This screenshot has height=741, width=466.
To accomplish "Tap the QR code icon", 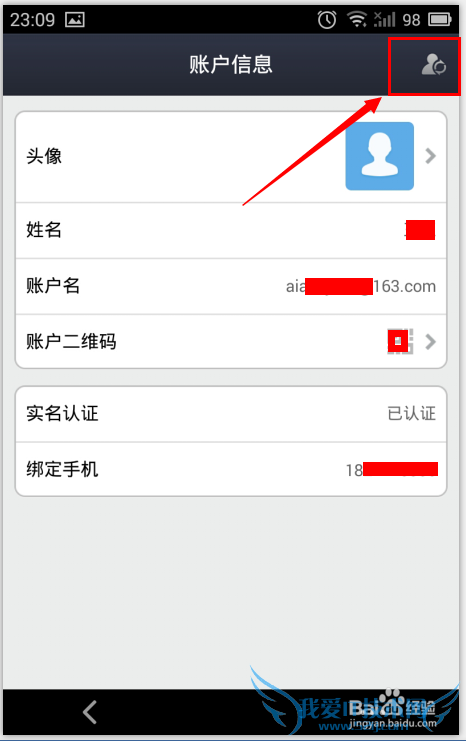I will [400, 341].
